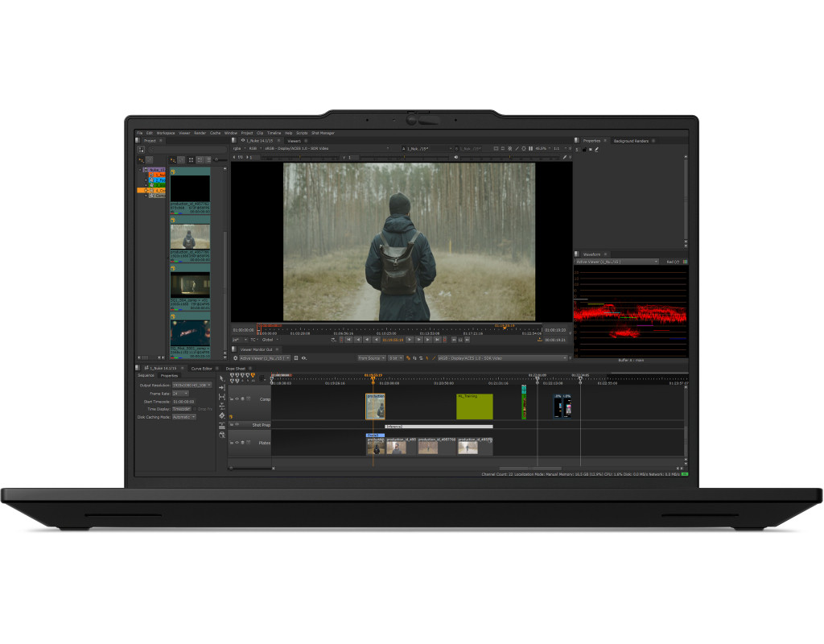
Task: Toggle the Drop Frame checkbox
Action: [195, 409]
